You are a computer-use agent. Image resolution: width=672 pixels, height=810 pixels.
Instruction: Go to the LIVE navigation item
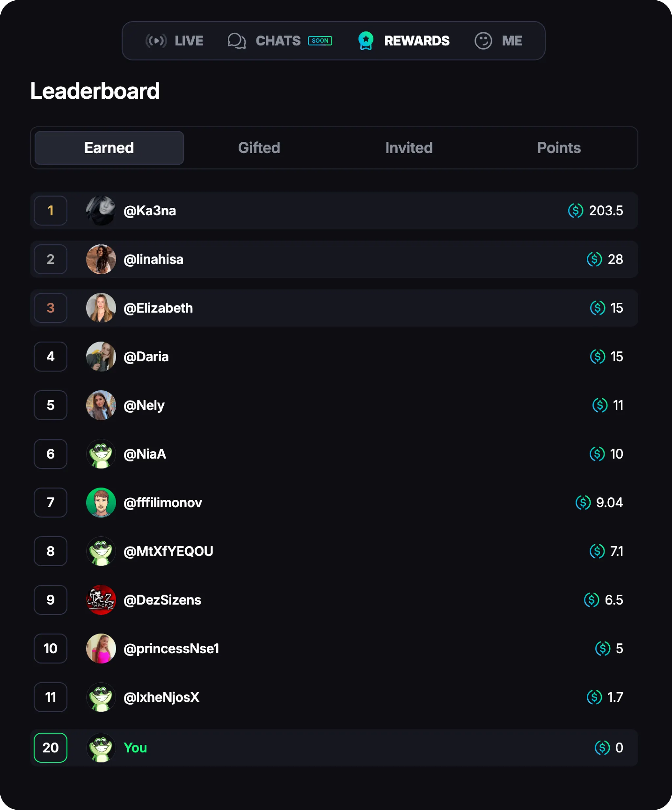click(189, 40)
